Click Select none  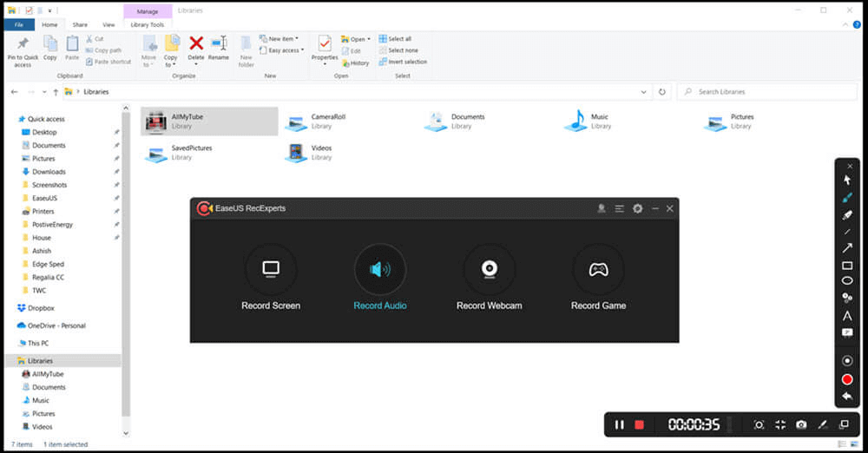[x=398, y=50]
